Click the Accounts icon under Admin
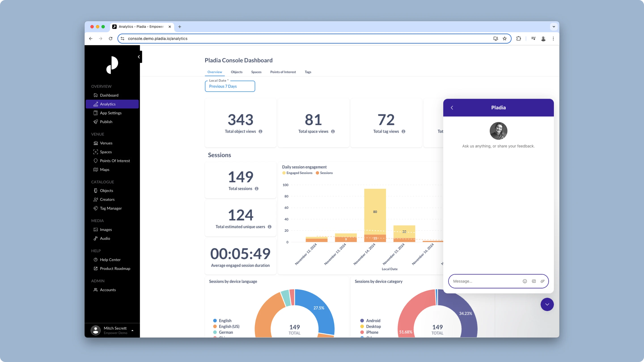 (95, 290)
